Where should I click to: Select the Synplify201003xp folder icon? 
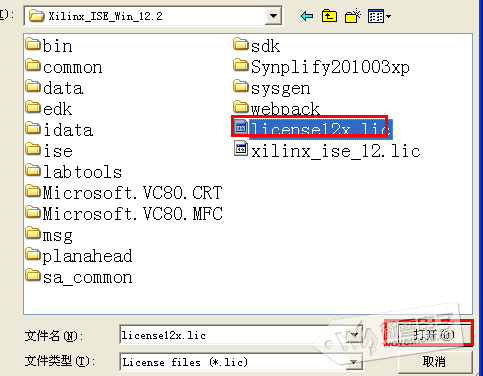click(241, 65)
